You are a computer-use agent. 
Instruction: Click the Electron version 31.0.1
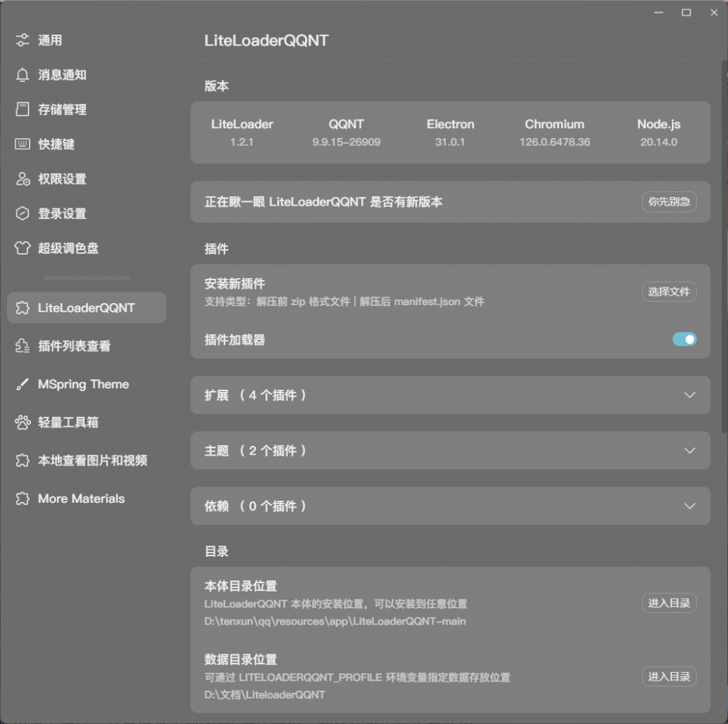[450, 142]
